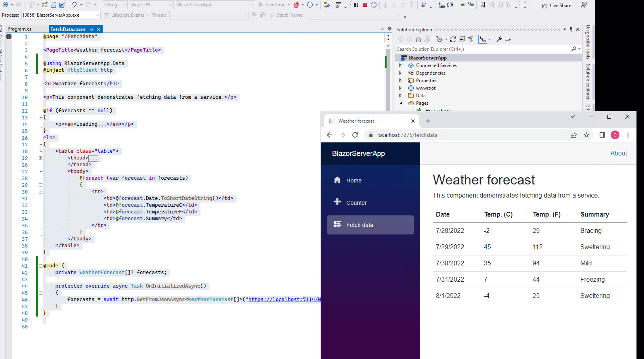This screenshot has height=359, width=644.
Task: Stop debugging with the red square
Action: click(365, 5)
